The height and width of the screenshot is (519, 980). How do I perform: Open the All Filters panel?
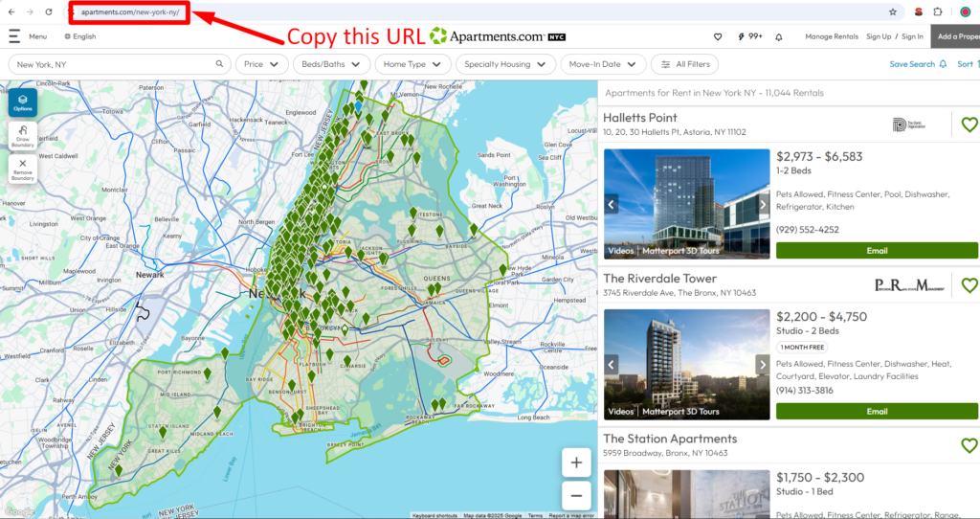pyautogui.click(x=685, y=64)
